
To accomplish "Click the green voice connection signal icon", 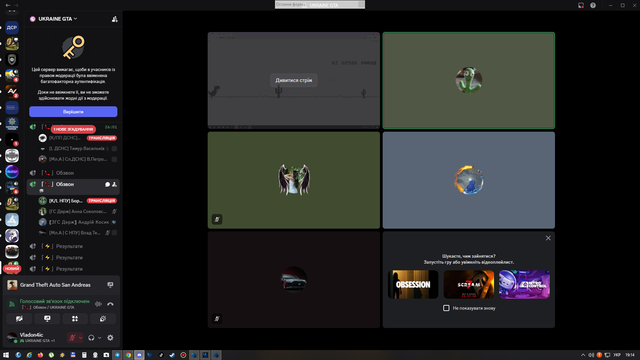I will pyautogui.click(x=12, y=304).
